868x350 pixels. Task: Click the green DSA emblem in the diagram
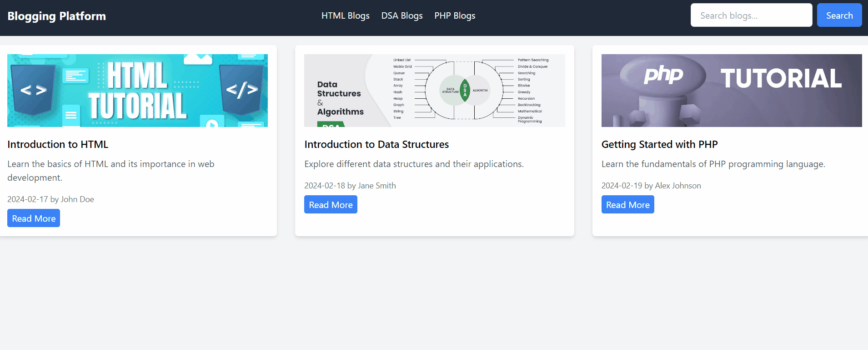(x=465, y=91)
